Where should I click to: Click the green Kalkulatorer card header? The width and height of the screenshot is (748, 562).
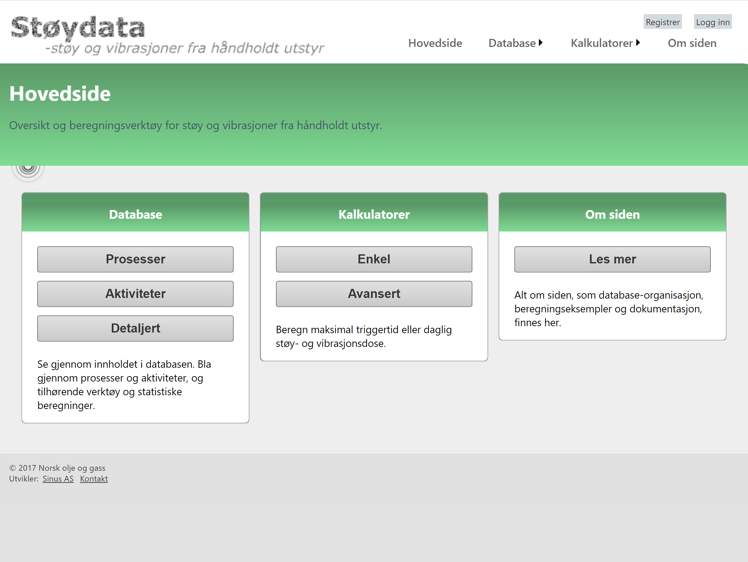point(374,214)
